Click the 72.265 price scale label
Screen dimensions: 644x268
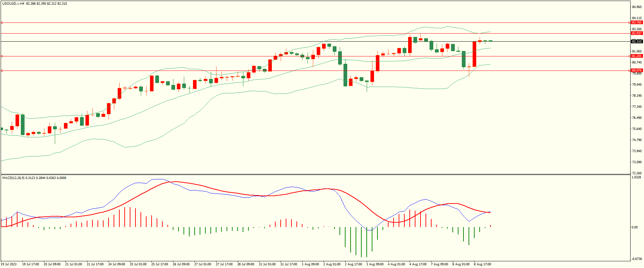[637, 173]
